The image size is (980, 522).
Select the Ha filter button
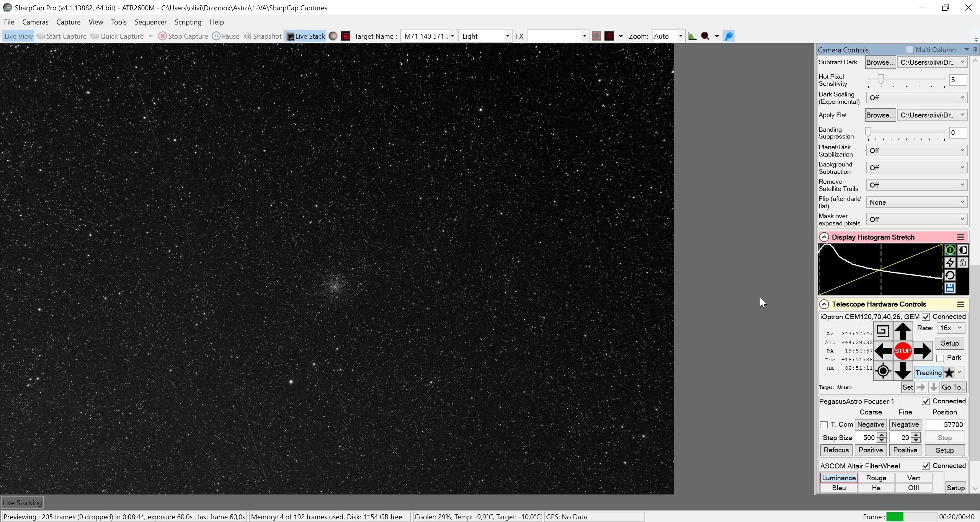tap(876, 488)
